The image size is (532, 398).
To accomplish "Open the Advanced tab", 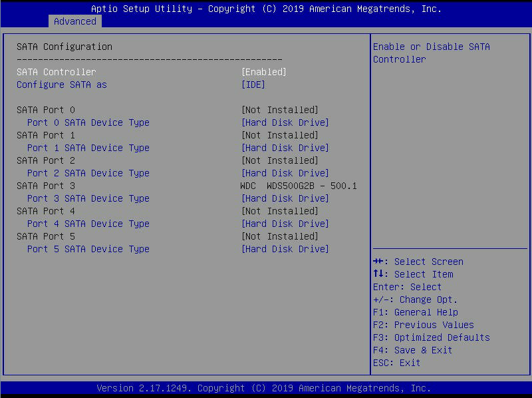I will click(74, 21).
